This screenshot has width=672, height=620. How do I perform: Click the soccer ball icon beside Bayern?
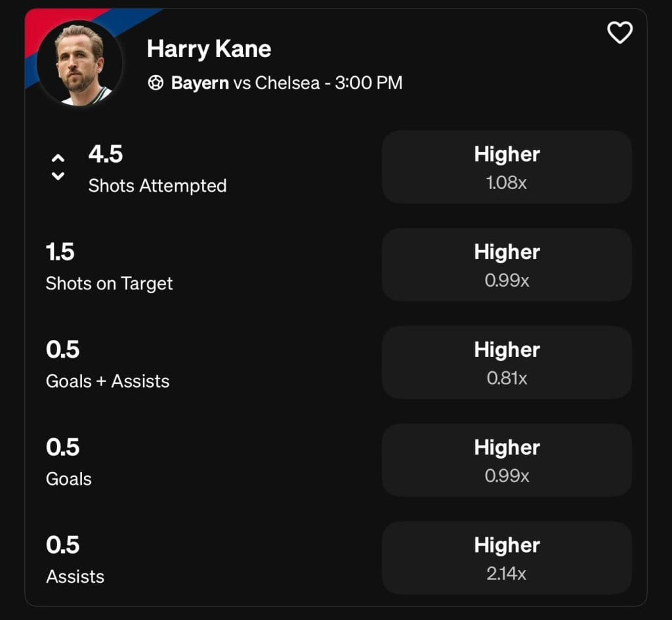[x=156, y=83]
